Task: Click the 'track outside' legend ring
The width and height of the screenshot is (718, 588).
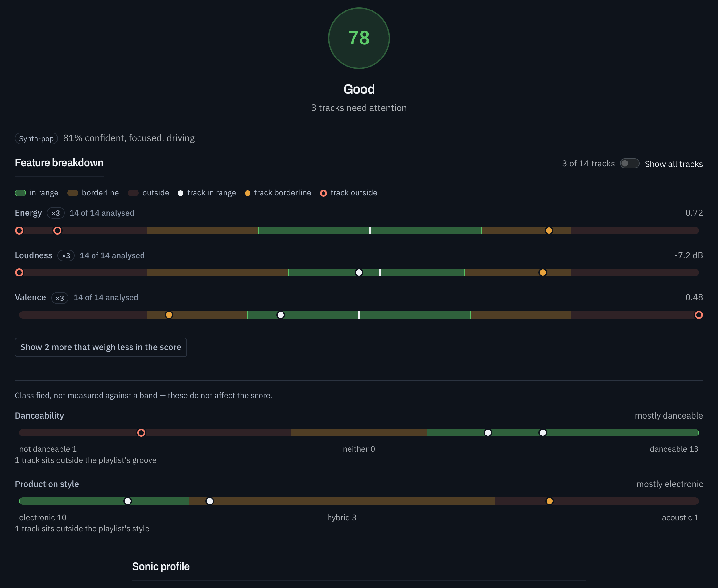Action: pyautogui.click(x=324, y=193)
